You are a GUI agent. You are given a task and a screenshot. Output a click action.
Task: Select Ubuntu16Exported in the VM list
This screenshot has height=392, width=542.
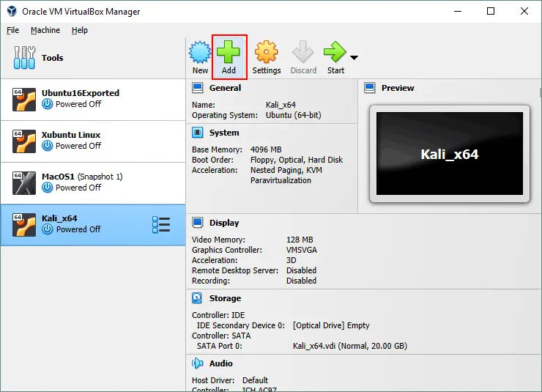coord(93,100)
